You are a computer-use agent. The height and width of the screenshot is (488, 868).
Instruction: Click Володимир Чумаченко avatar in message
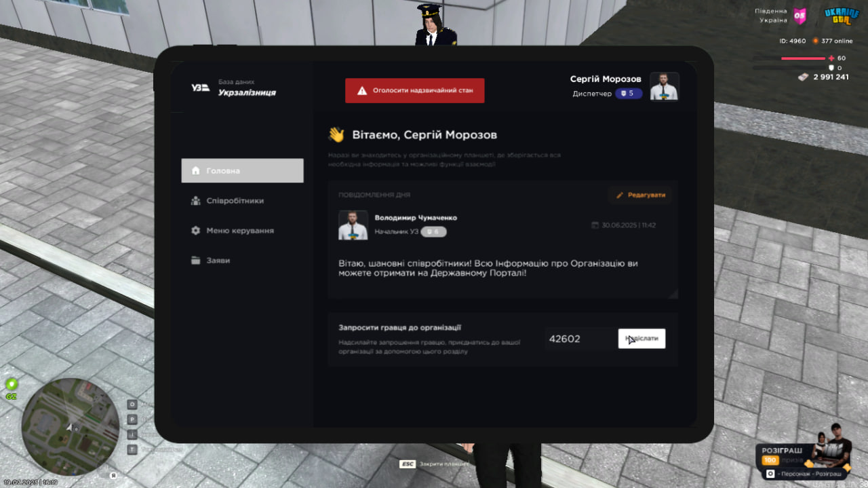353,225
